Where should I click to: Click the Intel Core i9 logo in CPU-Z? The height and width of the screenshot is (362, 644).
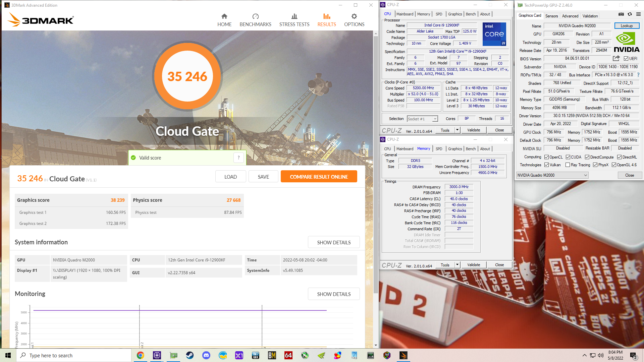tap(494, 34)
